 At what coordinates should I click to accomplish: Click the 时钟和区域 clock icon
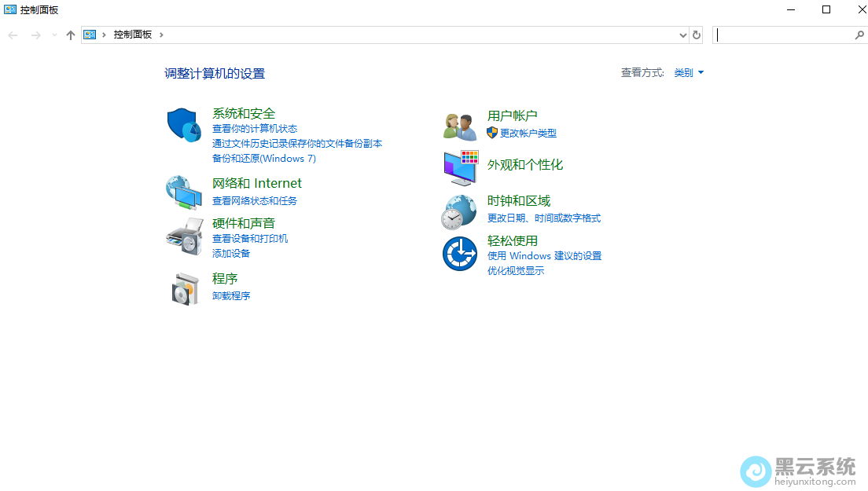point(459,210)
